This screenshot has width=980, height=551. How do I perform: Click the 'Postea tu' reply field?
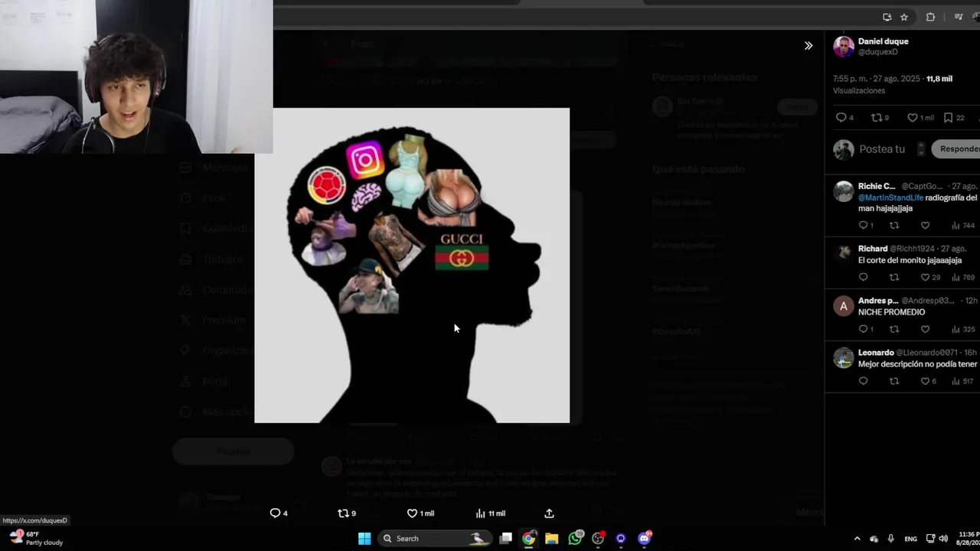tap(882, 149)
